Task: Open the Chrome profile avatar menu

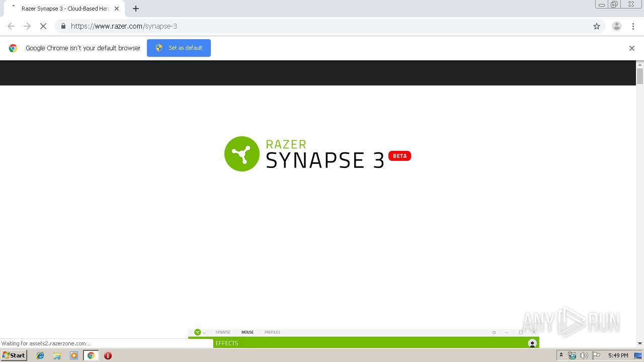Action: point(617,26)
